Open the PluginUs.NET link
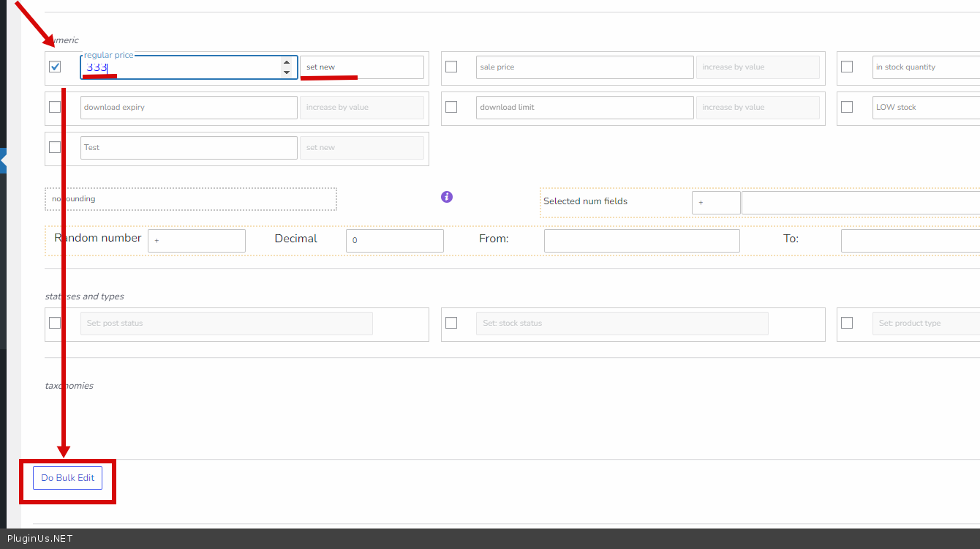The height and width of the screenshot is (549, 980). (x=39, y=539)
